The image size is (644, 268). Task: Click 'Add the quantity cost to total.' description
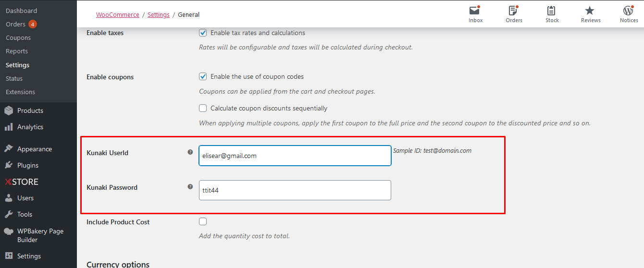click(x=244, y=236)
